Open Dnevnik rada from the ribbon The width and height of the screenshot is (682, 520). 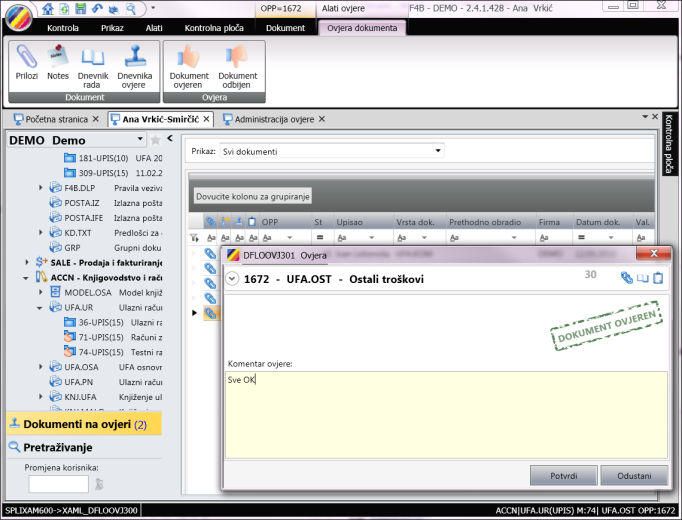point(93,64)
